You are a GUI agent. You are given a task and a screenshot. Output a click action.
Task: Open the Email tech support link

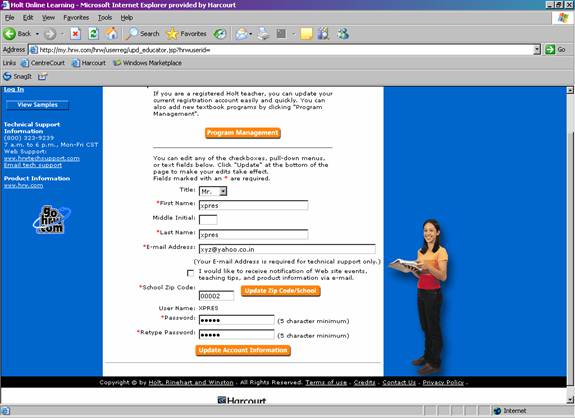click(x=33, y=165)
